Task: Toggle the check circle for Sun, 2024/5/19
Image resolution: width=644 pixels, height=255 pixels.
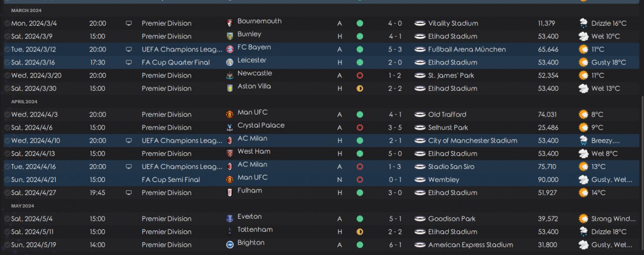Action: click(7, 245)
